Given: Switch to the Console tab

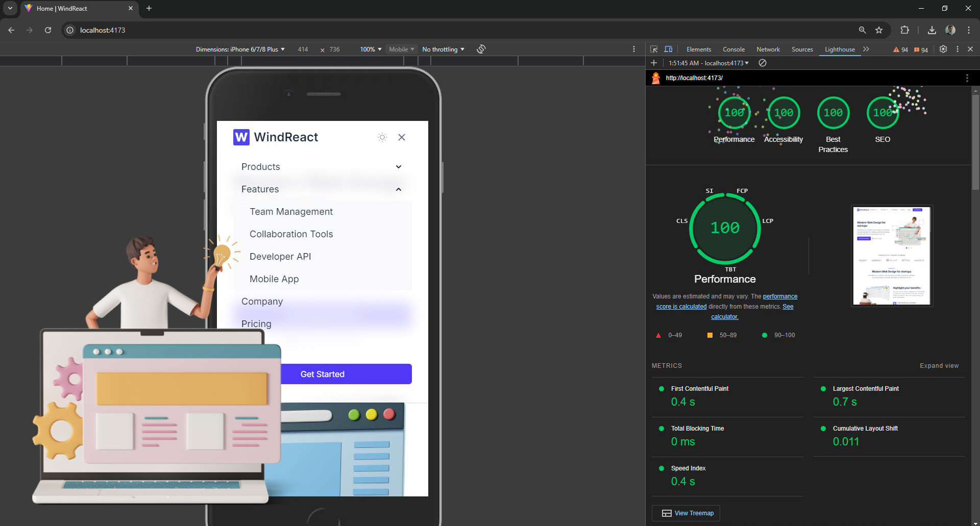Looking at the screenshot, I should (733, 49).
